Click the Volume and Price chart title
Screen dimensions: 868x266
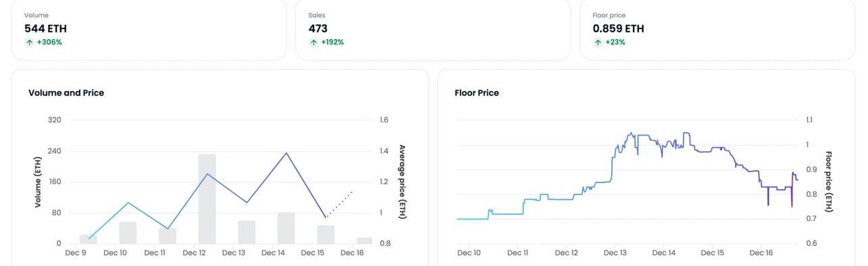point(66,93)
